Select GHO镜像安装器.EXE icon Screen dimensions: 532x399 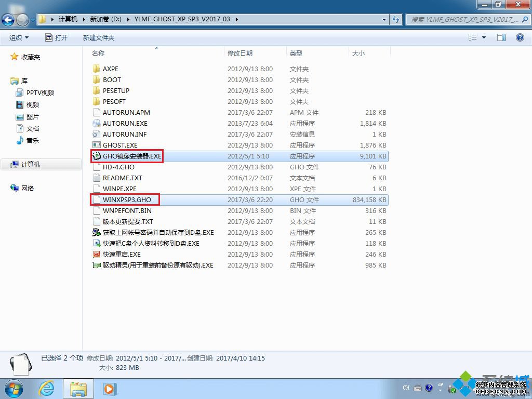tap(97, 156)
